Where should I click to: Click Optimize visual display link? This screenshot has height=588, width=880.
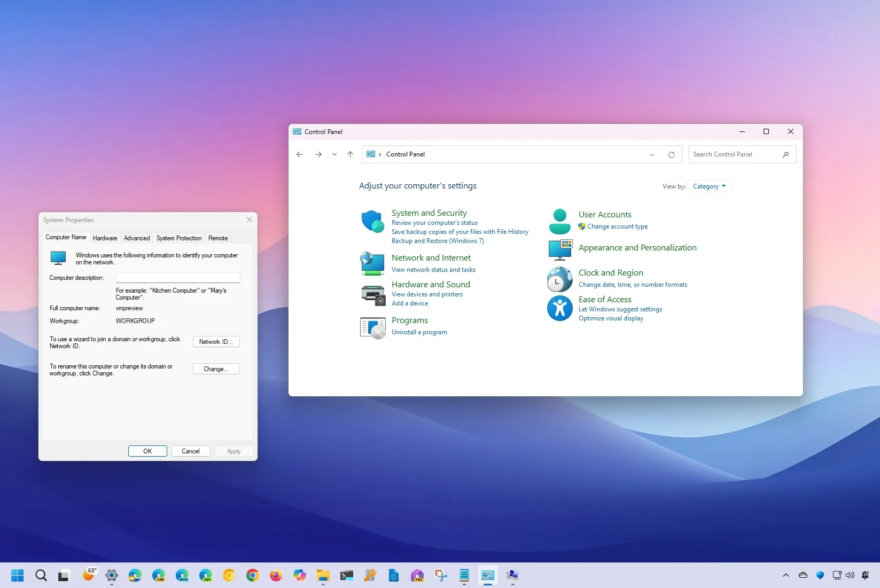click(x=611, y=318)
